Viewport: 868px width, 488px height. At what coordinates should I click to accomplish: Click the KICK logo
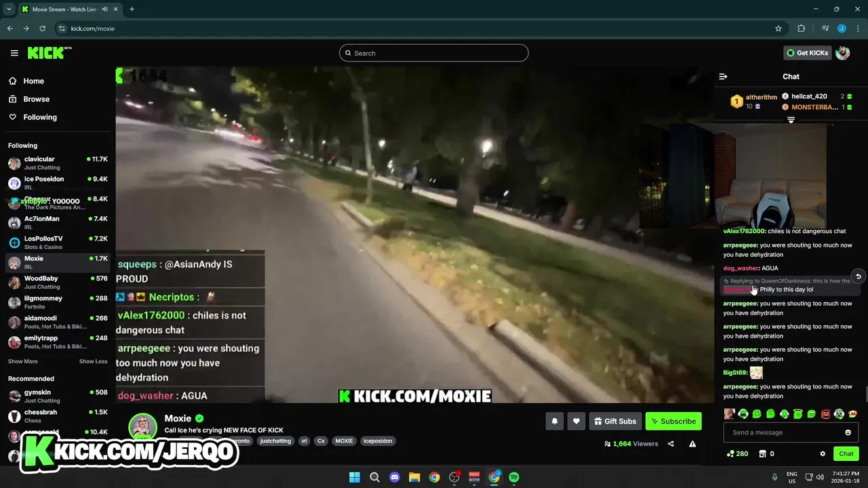point(49,53)
